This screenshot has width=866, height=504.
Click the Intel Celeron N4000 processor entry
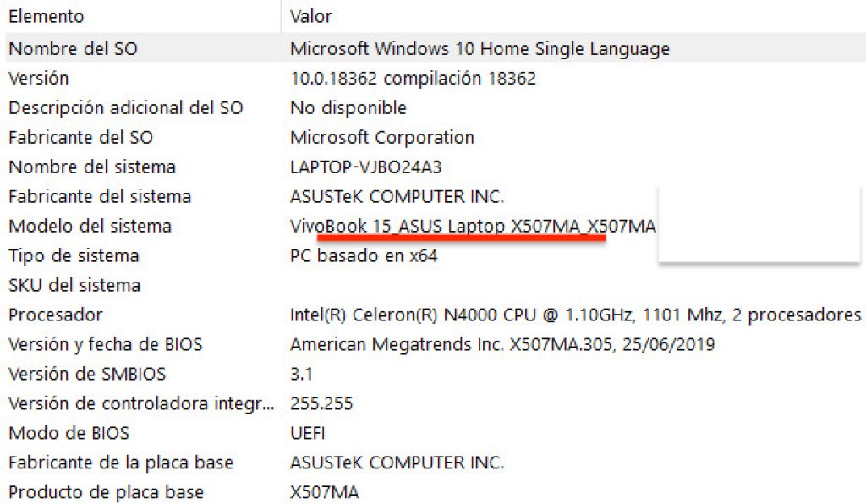tap(507, 315)
